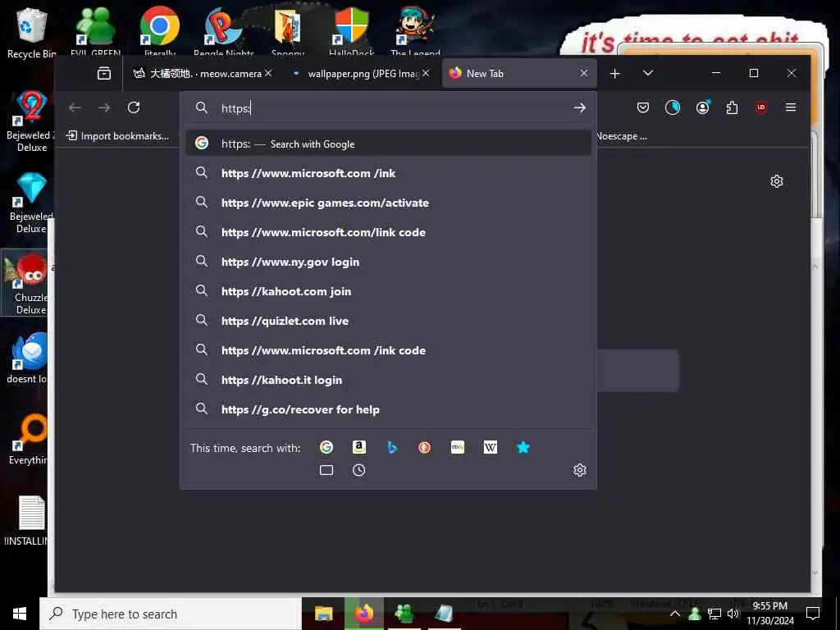Close the wallpaper.png tab
This screenshot has height=630, width=840.
(426, 73)
